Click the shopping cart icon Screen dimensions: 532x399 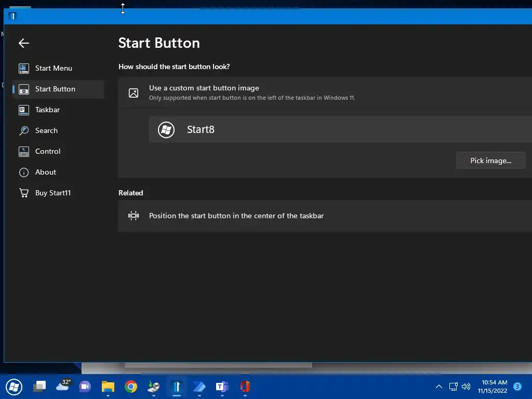pyautogui.click(x=24, y=193)
